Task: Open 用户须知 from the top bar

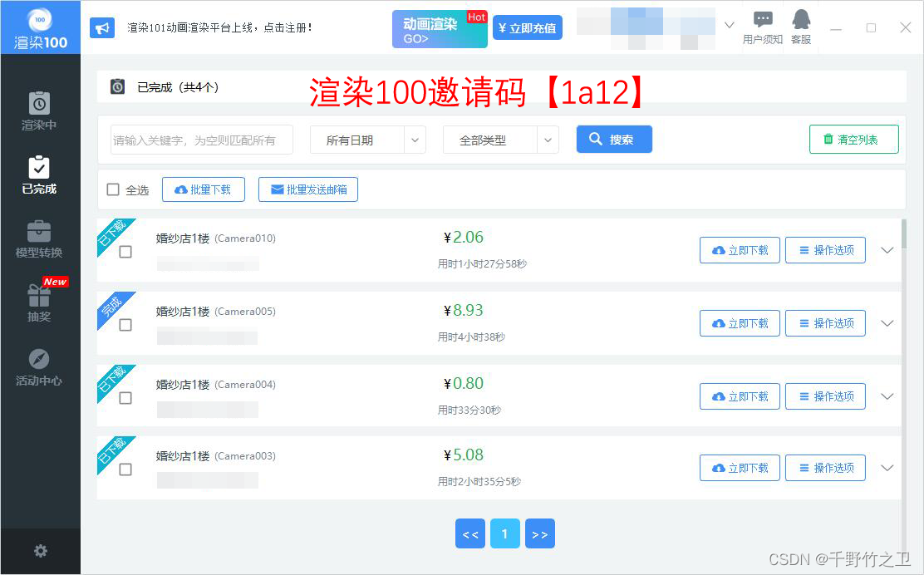Action: click(x=762, y=27)
